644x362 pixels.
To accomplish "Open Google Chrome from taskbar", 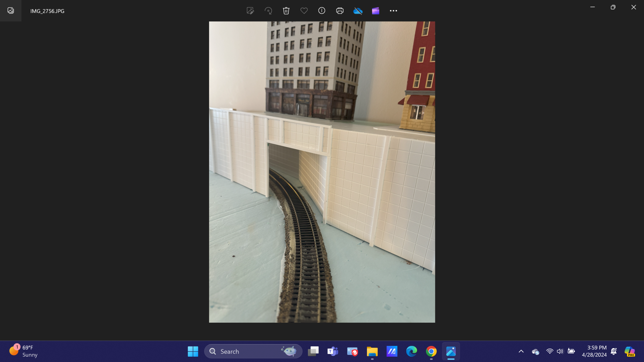I will pyautogui.click(x=431, y=351).
